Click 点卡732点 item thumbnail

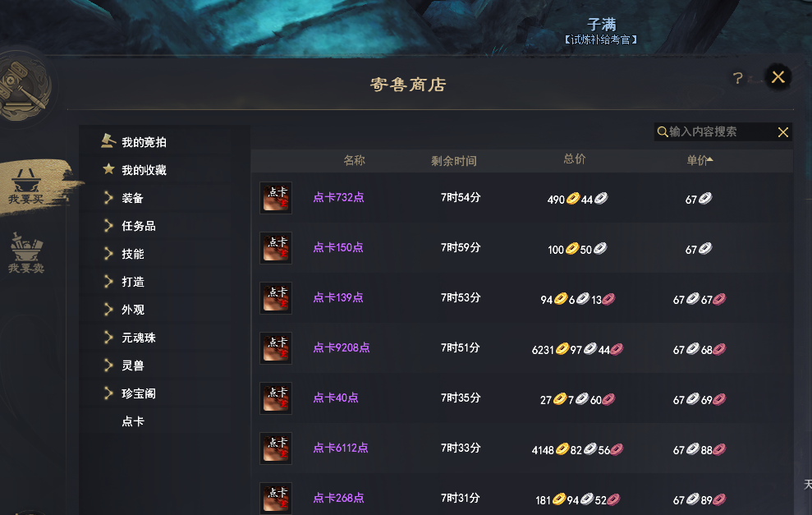click(276, 198)
